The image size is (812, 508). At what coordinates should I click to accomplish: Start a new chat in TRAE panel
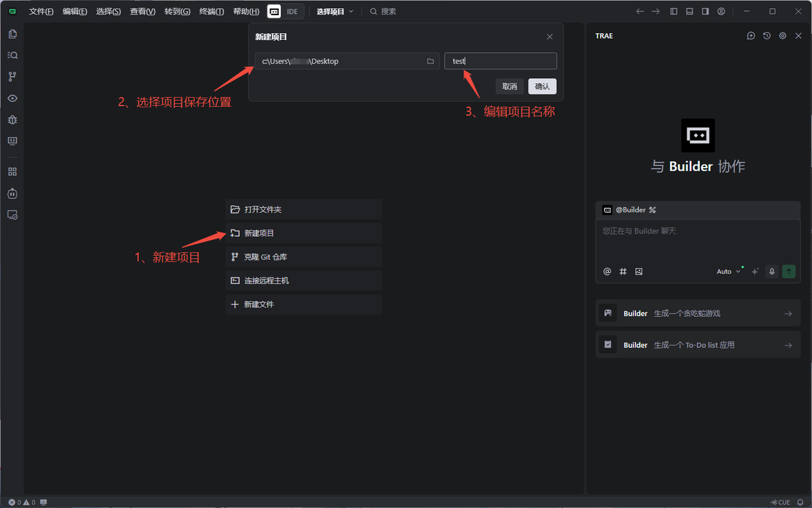coord(751,36)
